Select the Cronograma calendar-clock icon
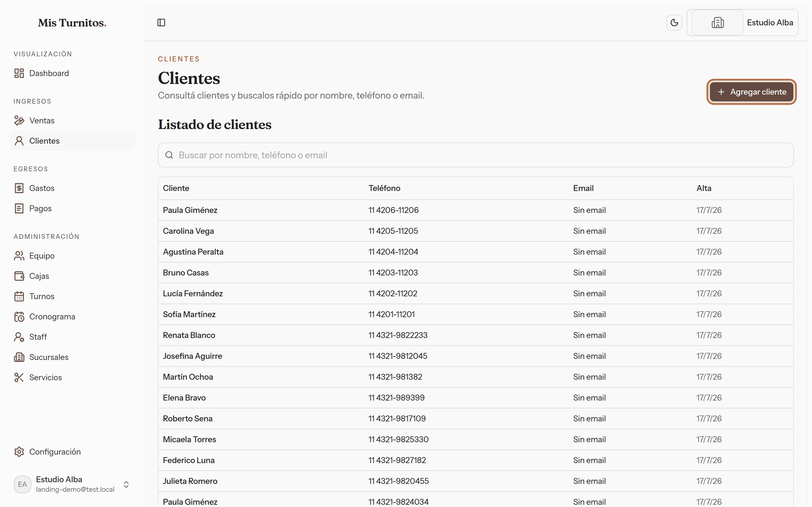 click(x=19, y=317)
